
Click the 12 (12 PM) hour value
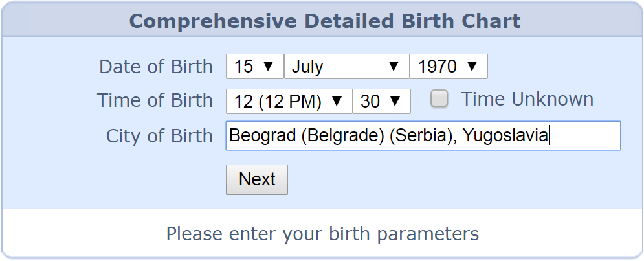tap(278, 101)
